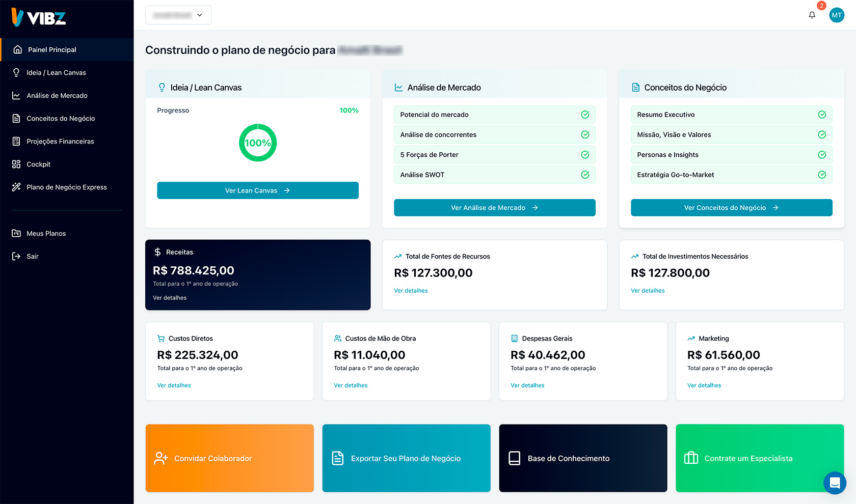Screen dimensions: 856x504
Task: Open Painel Principal from sidebar menu
Action: point(51,49)
